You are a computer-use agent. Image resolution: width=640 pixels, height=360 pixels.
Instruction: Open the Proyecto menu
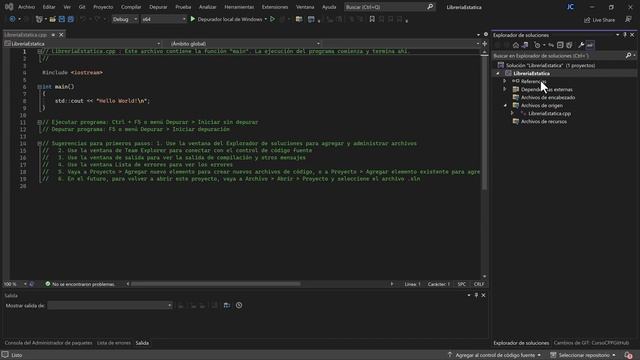click(103, 7)
